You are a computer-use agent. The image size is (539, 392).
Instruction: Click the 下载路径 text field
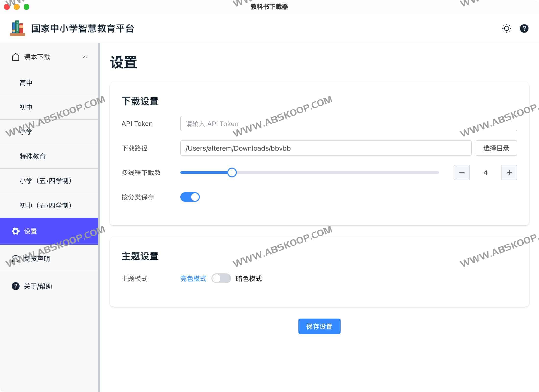[x=326, y=148]
